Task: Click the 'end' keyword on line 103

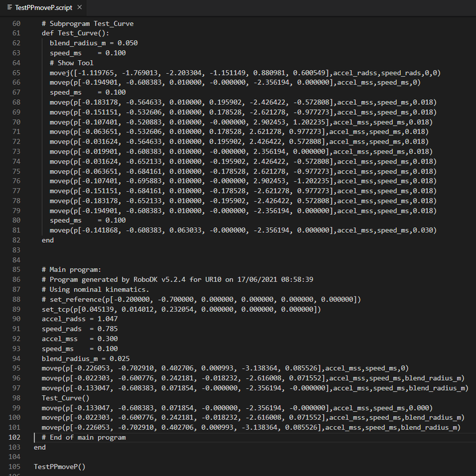Action: [x=40, y=447]
